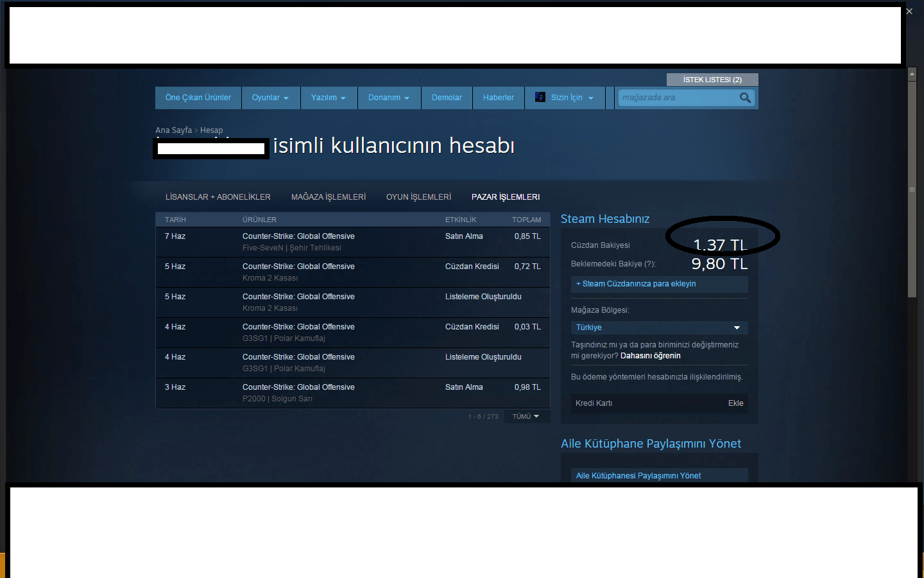Screen dimensions: 924x578
Task: Click Ekle next to Kredi Kartı
Action: (x=736, y=403)
